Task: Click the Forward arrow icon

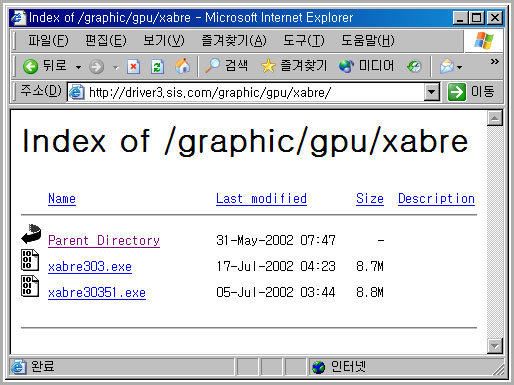Action: pos(96,67)
